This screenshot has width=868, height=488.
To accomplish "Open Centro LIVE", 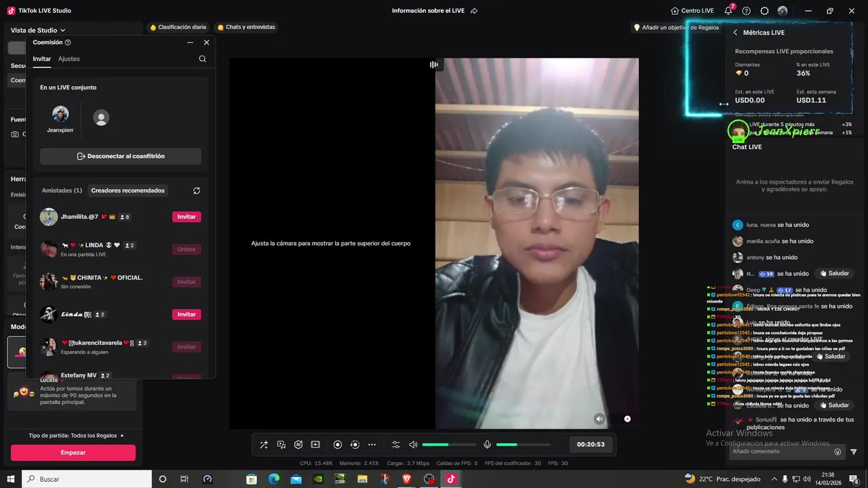I will pyautogui.click(x=692, y=11).
